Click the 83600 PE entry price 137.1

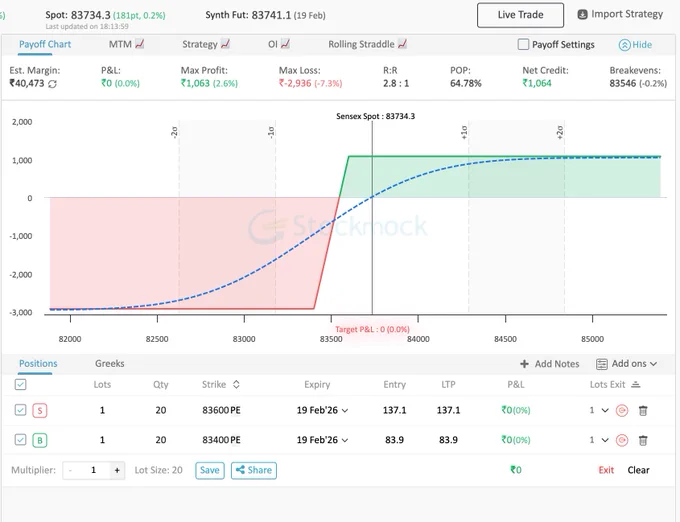394,410
